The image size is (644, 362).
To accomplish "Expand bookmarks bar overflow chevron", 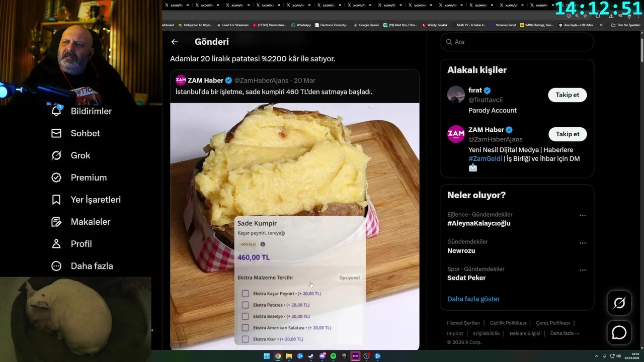I will (x=601, y=25).
